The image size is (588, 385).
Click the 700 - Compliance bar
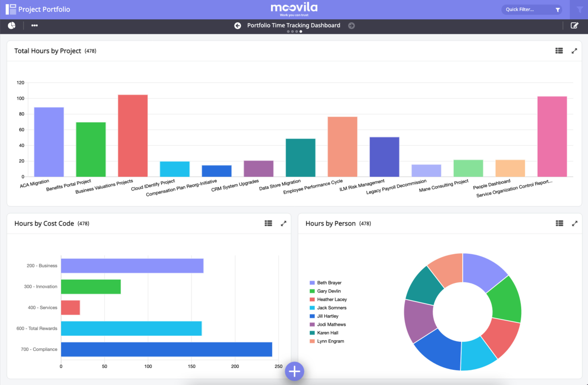coord(166,349)
